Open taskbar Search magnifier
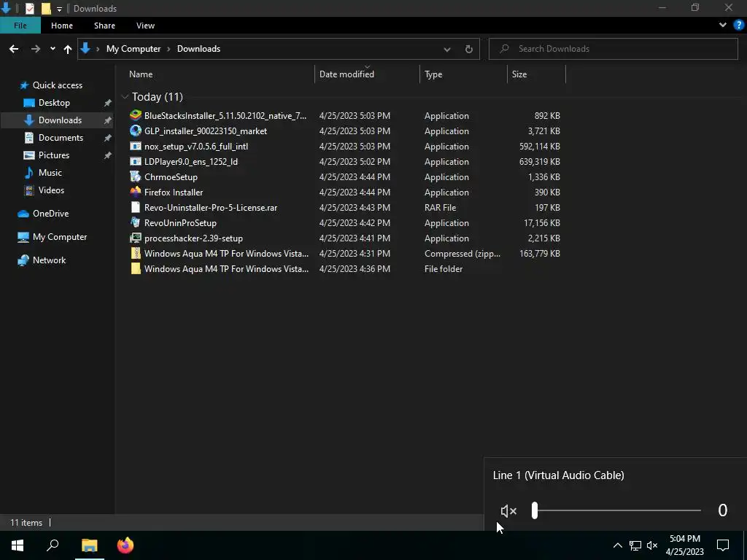Viewport: 747px width, 560px height. click(x=53, y=545)
